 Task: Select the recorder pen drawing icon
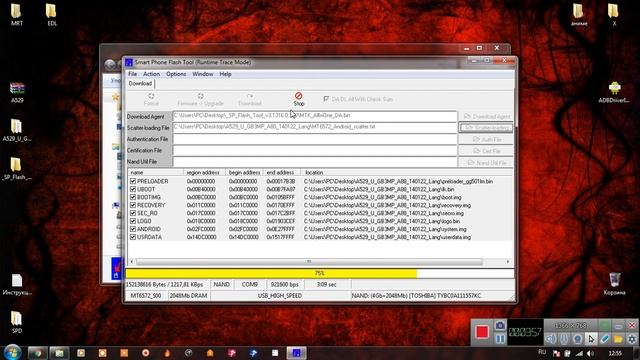pyautogui.click(x=604, y=339)
